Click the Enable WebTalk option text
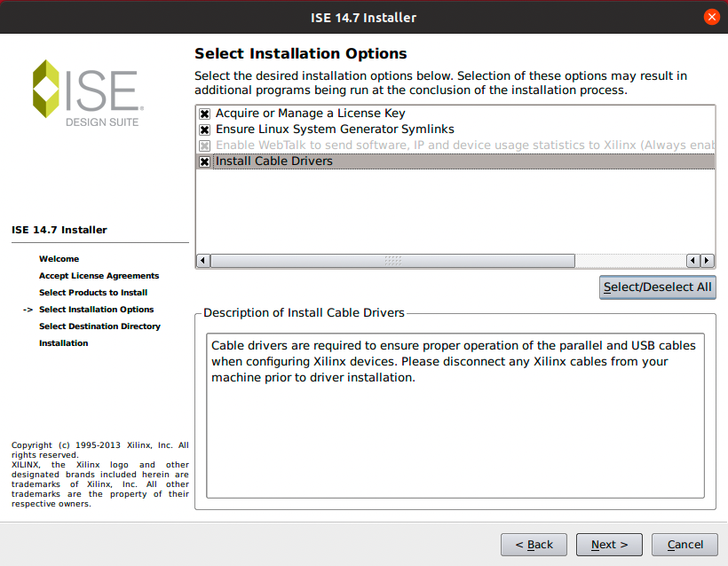 (x=464, y=145)
